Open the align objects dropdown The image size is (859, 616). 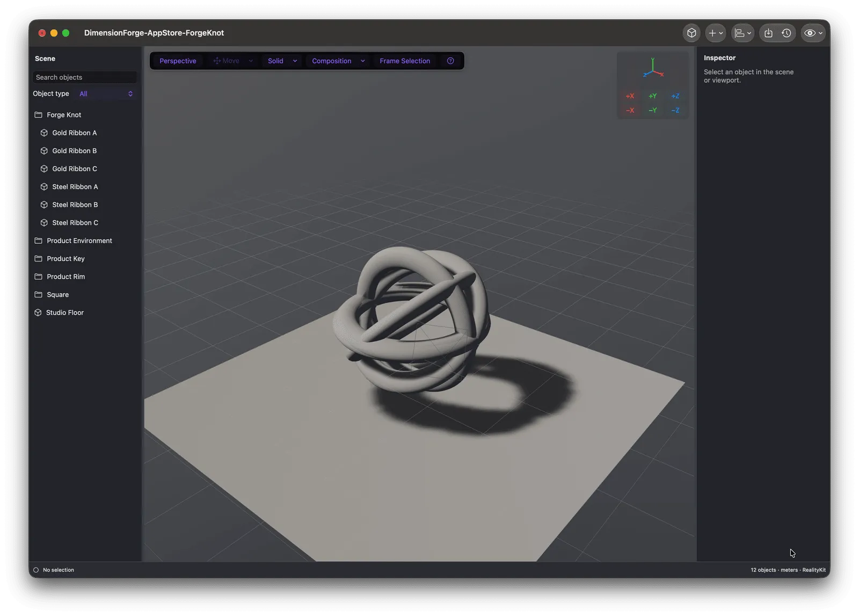743,33
